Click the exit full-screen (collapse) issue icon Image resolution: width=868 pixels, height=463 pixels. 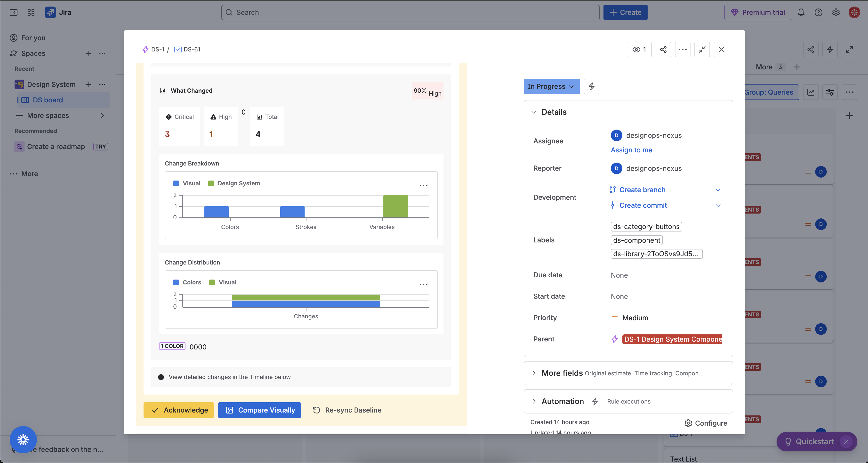[x=702, y=50]
